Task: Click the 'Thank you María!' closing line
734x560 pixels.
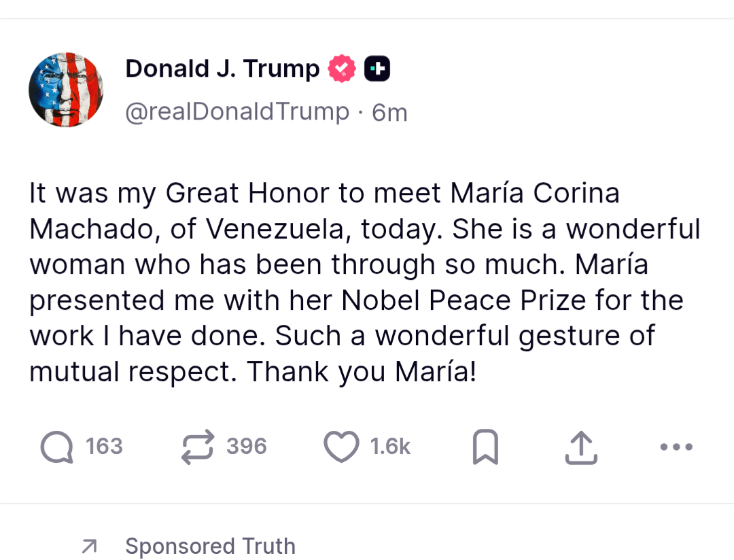Action: point(362,372)
